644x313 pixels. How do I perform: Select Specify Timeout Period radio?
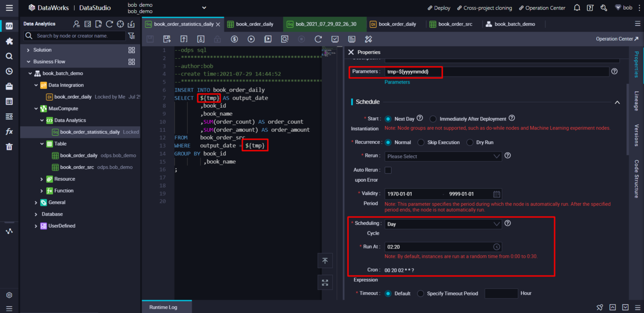coord(421,293)
